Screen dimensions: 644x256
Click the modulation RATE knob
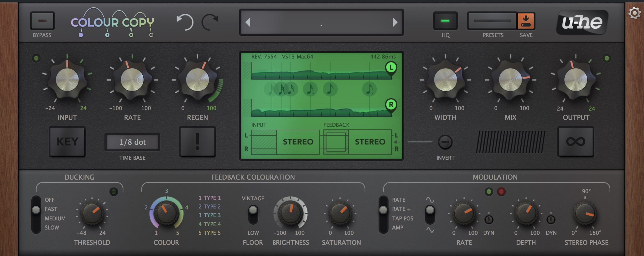point(464,213)
